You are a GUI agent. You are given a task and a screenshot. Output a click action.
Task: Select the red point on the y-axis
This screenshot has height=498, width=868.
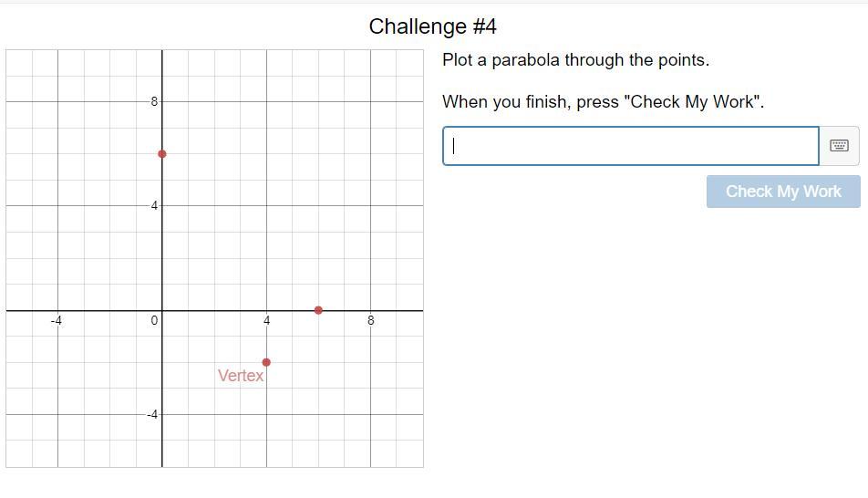(x=162, y=154)
